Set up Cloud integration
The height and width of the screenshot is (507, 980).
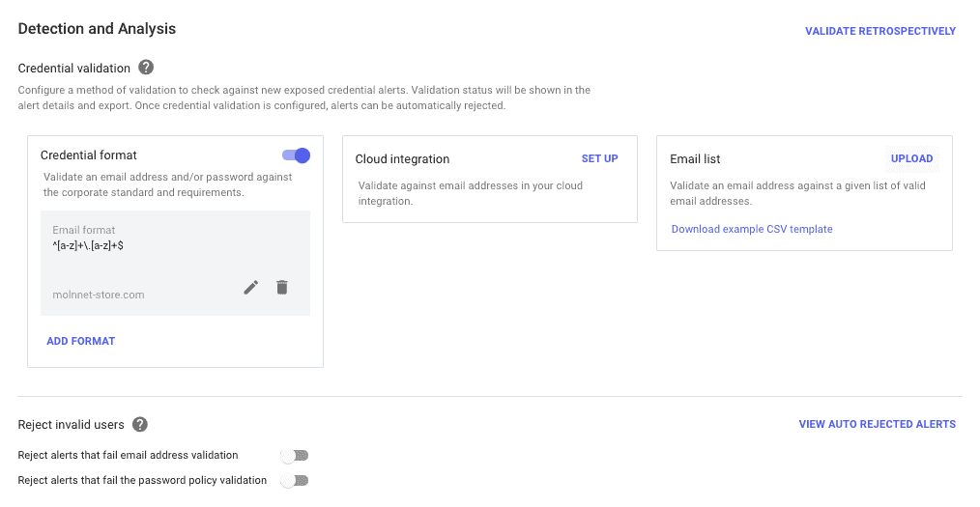(x=599, y=158)
